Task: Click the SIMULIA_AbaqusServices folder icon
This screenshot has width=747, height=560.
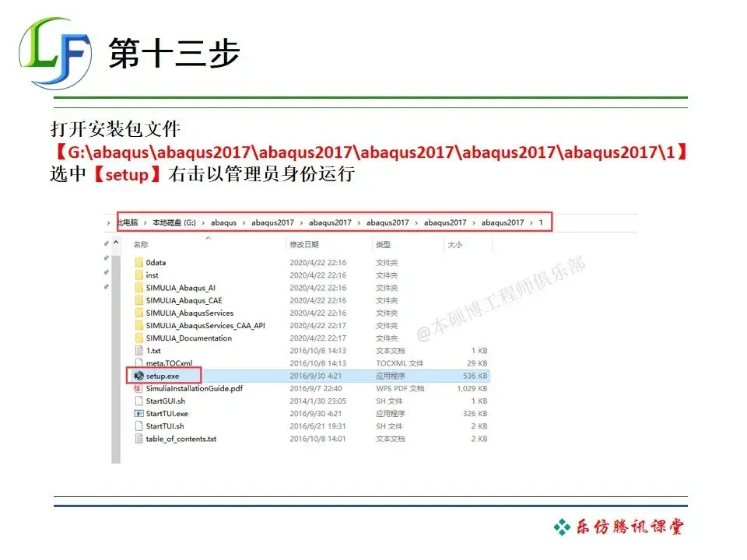Action: pos(139,313)
